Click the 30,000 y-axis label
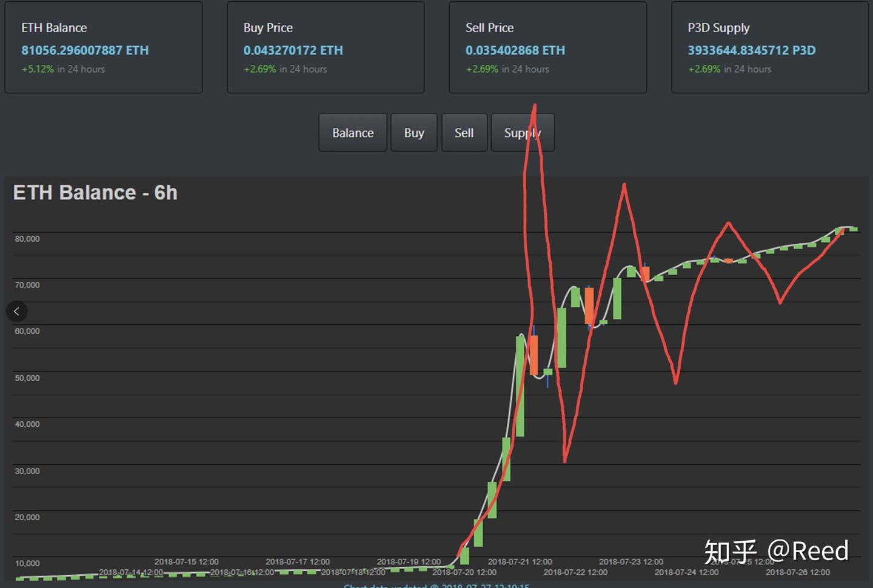The width and height of the screenshot is (873, 588). click(27, 471)
